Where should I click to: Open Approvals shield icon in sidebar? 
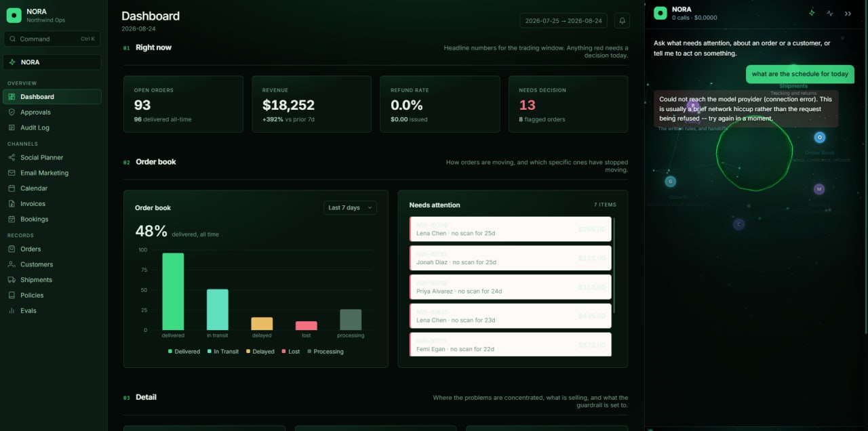pos(12,112)
